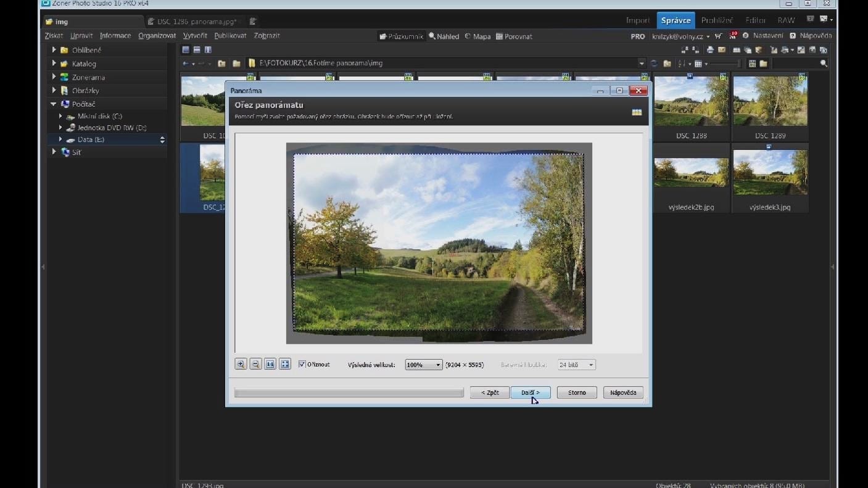Click the zoom out magnifier in Panorama dialog
Viewport: 868px width, 488px height.
coord(255,365)
